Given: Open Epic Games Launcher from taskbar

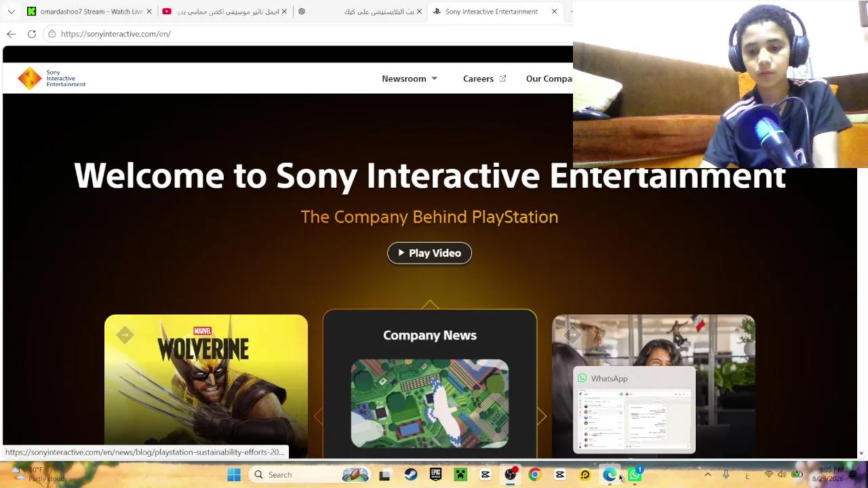Looking at the screenshot, I should (x=435, y=475).
